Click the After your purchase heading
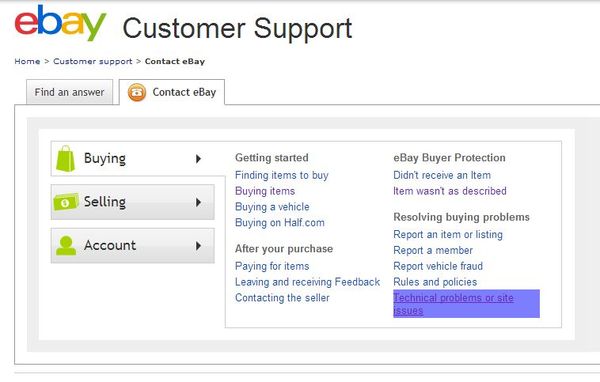Screen dimensions: 600x382 pyautogui.click(x=284, y=249)
